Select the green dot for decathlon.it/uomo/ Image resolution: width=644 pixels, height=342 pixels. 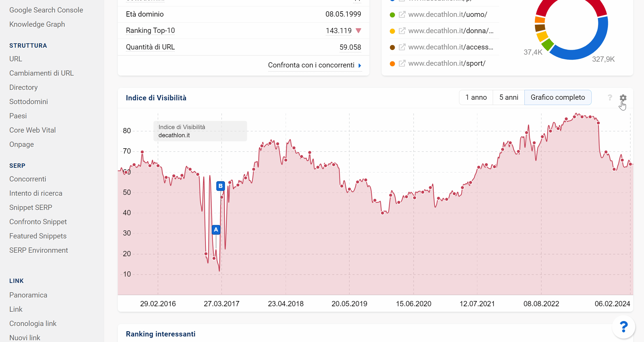tap(392, 15)
